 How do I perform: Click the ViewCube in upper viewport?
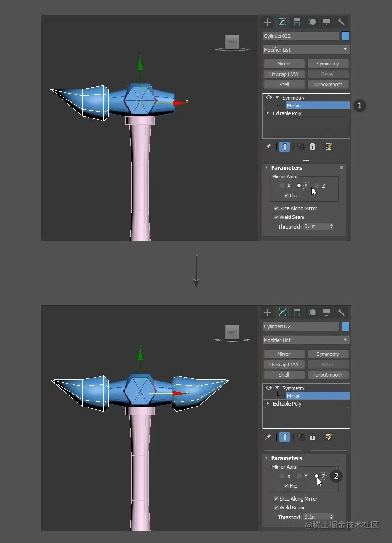point(232,42)
